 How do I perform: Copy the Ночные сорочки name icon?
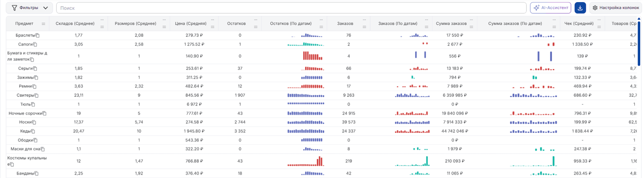tap(44, 114)
